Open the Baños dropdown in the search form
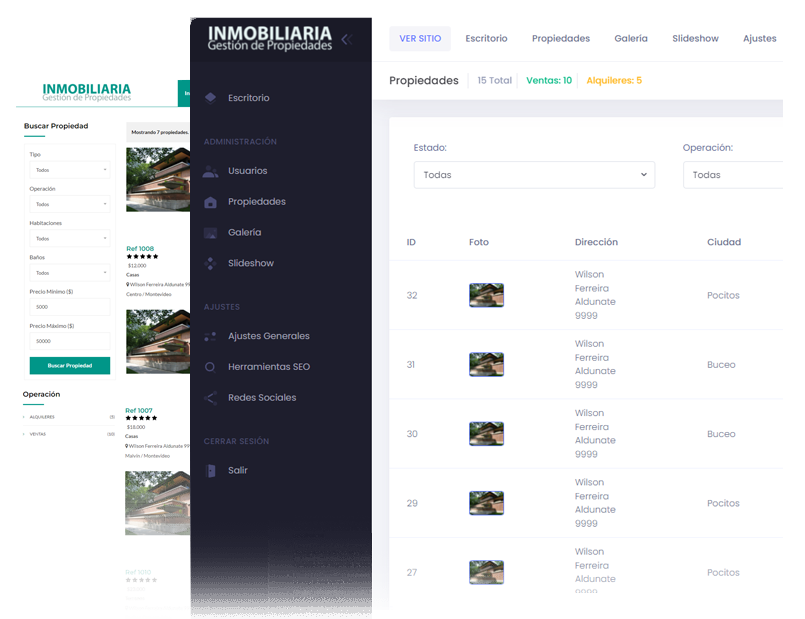 (x=69, y=273)
